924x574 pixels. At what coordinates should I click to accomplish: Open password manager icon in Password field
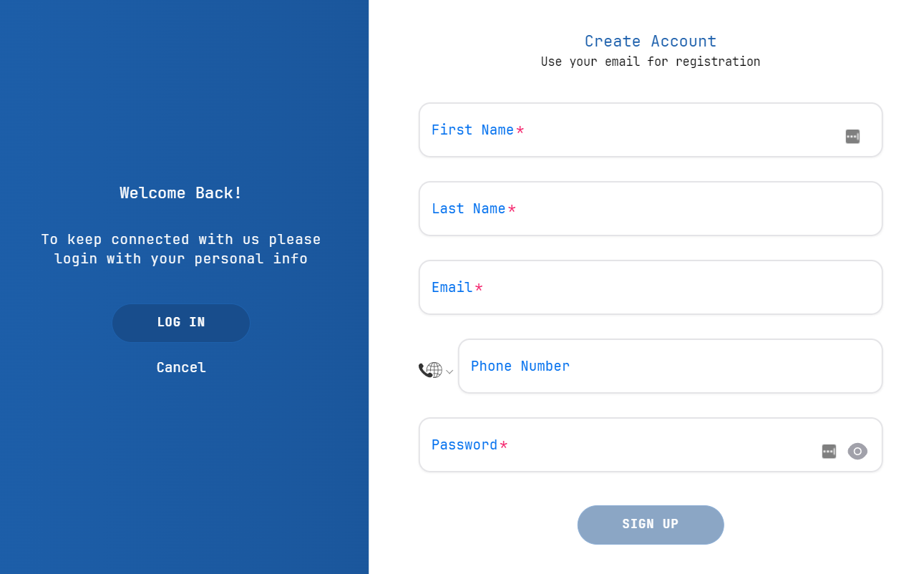pyautogui.click(x=829, y=452)
